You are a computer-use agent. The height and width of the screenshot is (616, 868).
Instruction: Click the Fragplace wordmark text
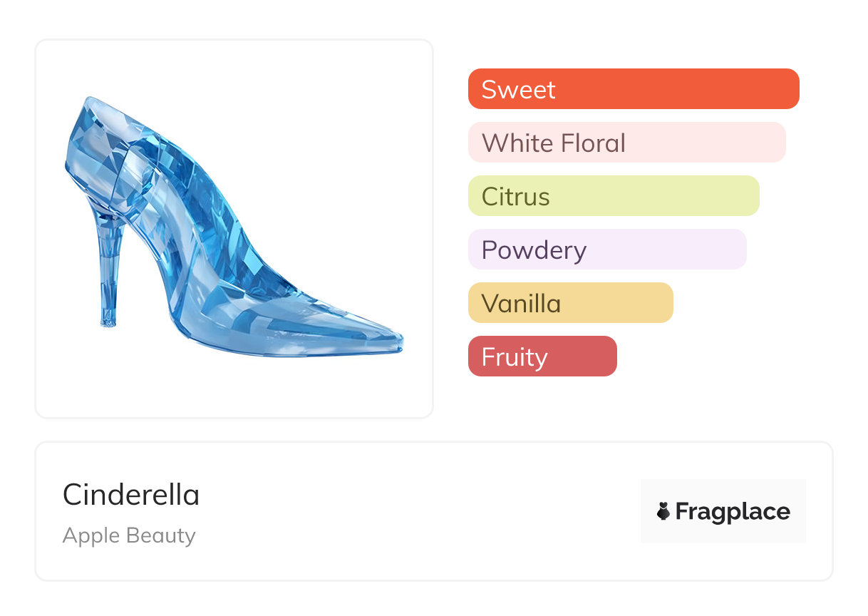pos(733,511)
